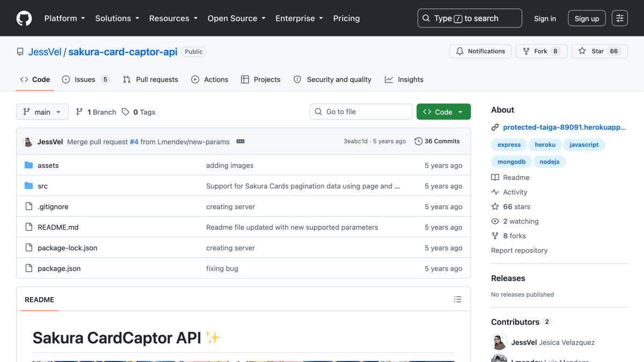Expand the Platform menu

64,18
